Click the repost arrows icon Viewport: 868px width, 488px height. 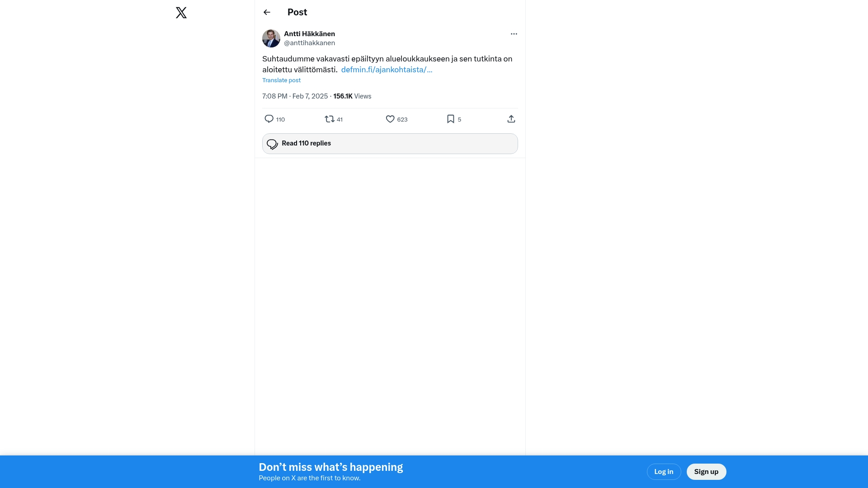click(x=329, y=119)
